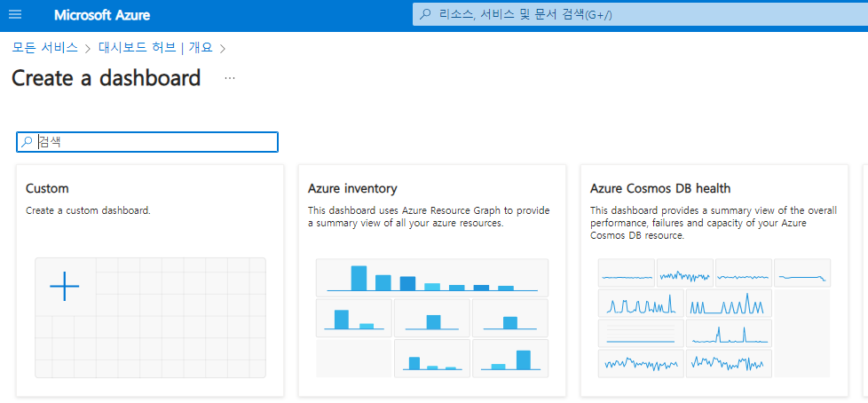This screenshot has height=403, width=868.
Task: Open the Azure portal hamburger menu
Action: tap(15, 15)
